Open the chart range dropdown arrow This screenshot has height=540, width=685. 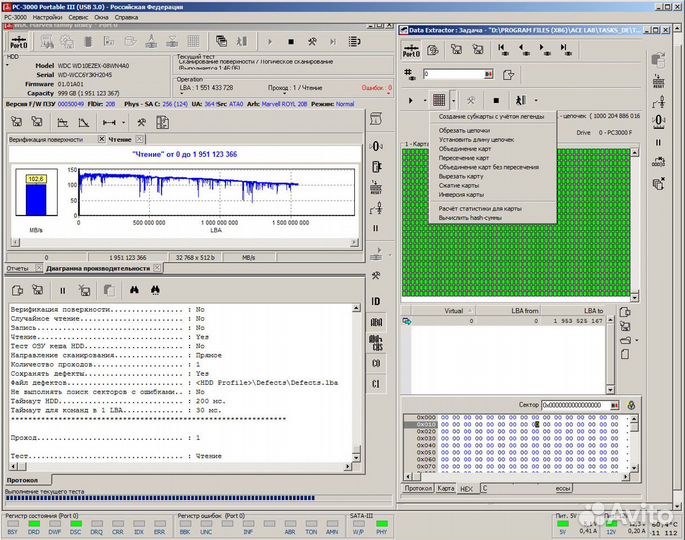point(124,123)
